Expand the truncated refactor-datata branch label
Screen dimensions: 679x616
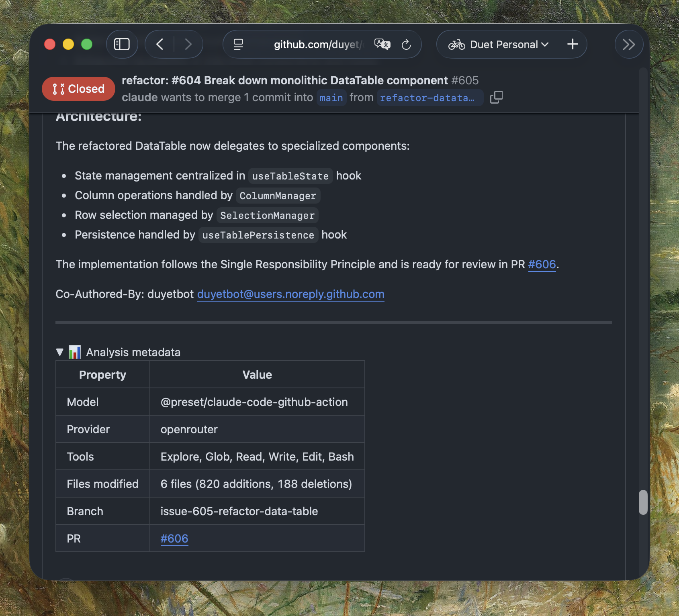coord(429,98)
